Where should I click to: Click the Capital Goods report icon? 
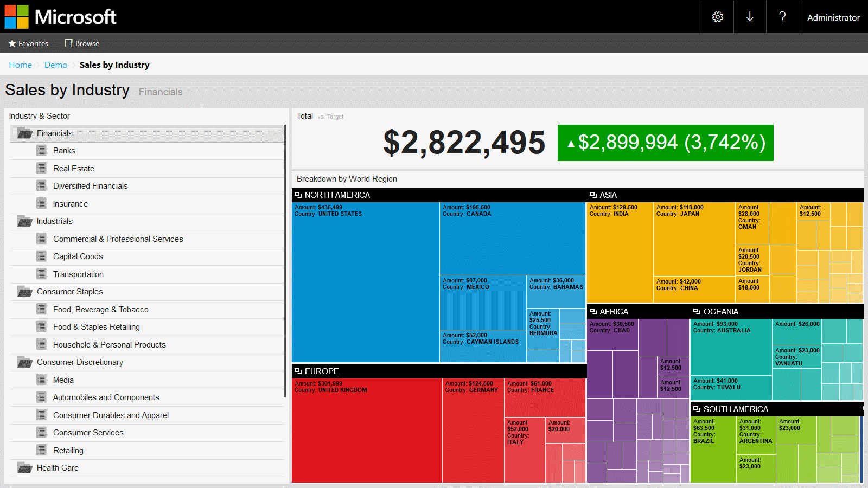pyautogui.click(x=41, y=256)
